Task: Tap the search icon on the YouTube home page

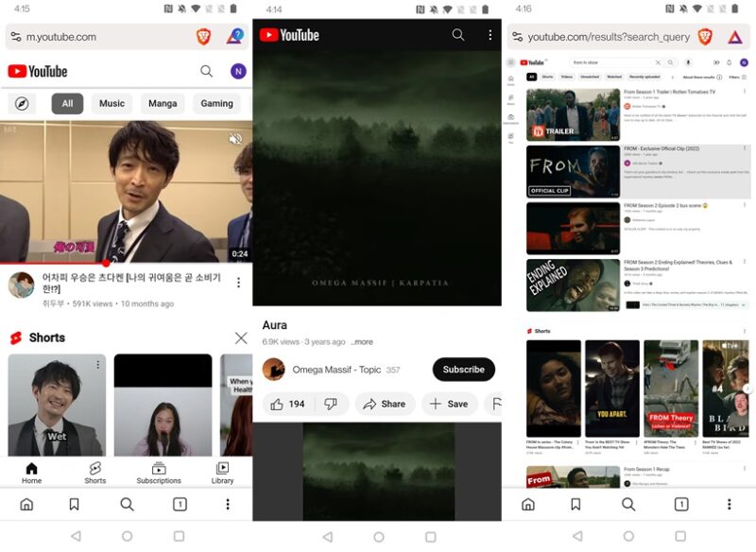Action: [207, 71]
